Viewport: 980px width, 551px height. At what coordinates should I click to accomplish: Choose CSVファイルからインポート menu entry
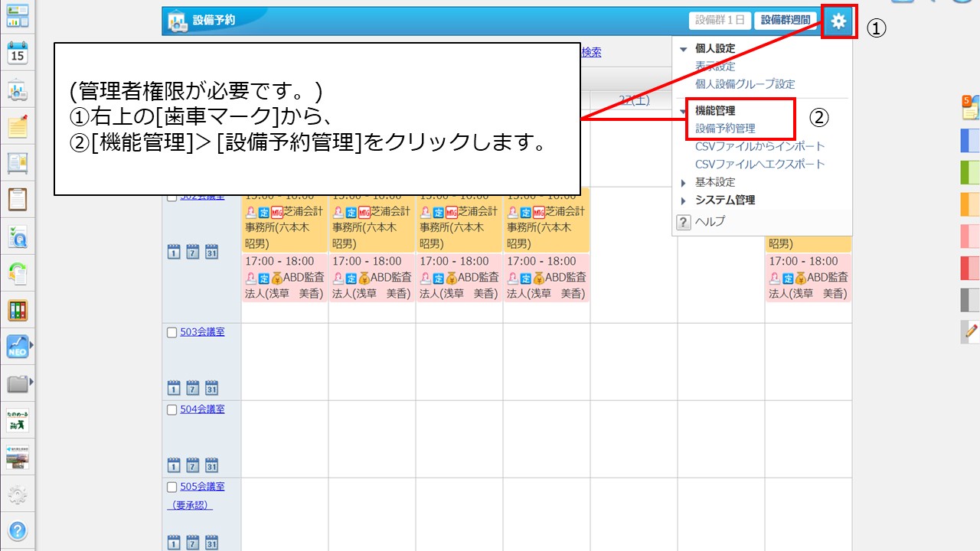759,146
